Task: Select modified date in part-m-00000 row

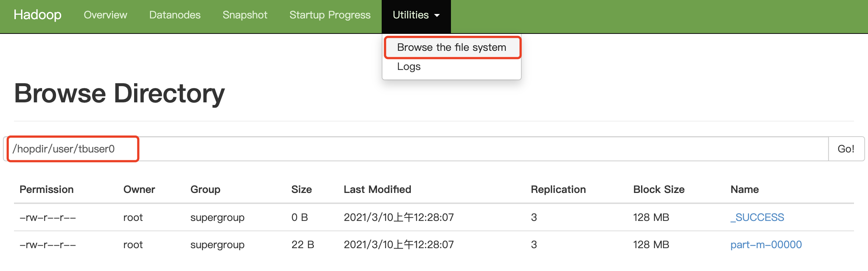Action: click(x=399, y=244)
